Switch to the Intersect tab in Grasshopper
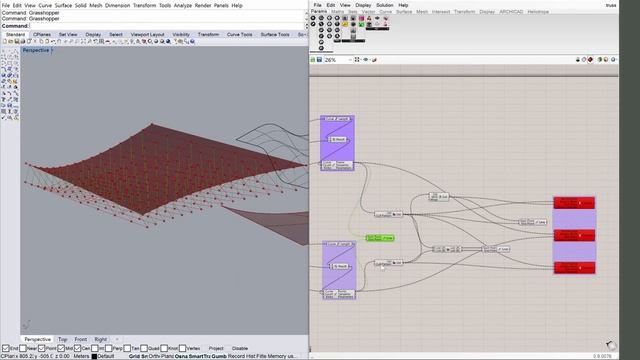This screenshot has width=640, height=360. tap(441, 12)
